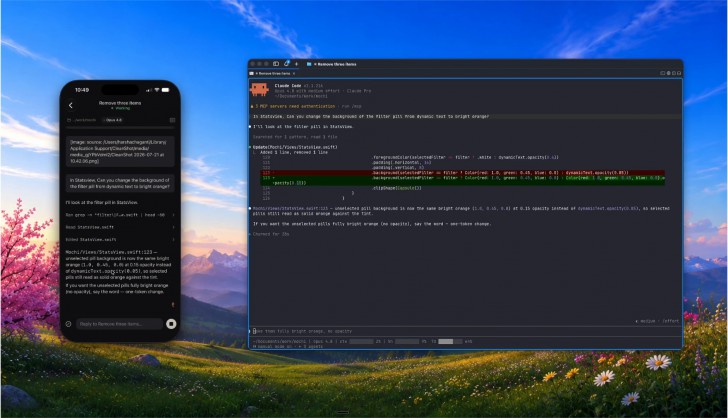
Task: Click the 'If you want the unselected pills' terminal line
Action: 372,224
